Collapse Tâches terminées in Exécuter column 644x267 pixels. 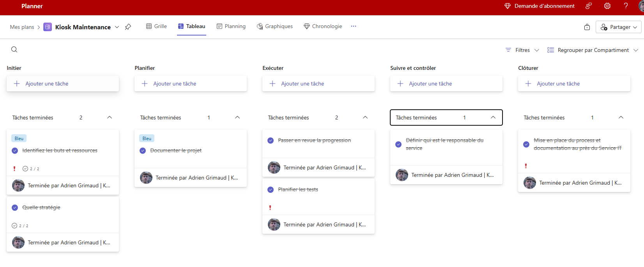[365, 117]
